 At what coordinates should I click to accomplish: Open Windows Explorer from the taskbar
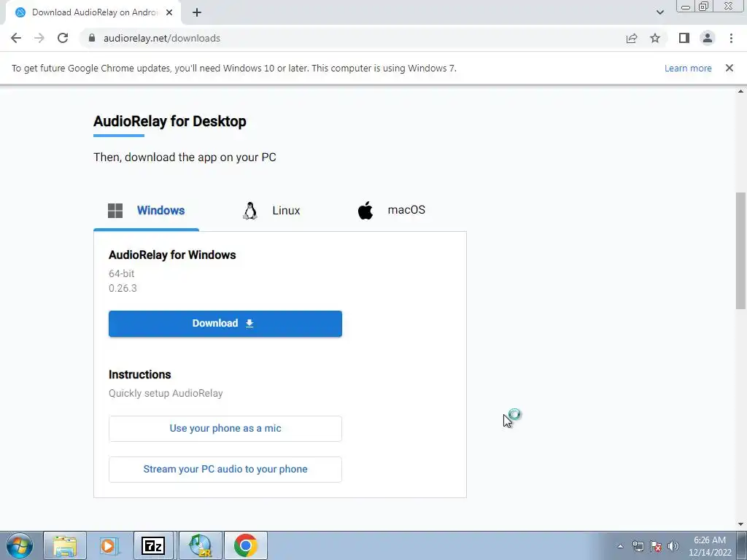click(65, 545)
